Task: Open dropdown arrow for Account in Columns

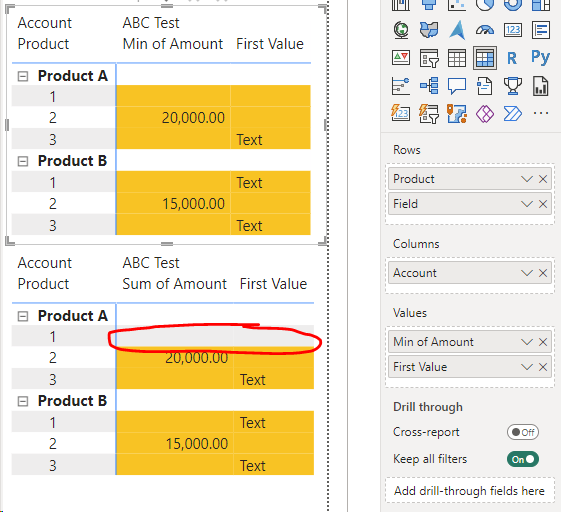Action: coord(527,273)
